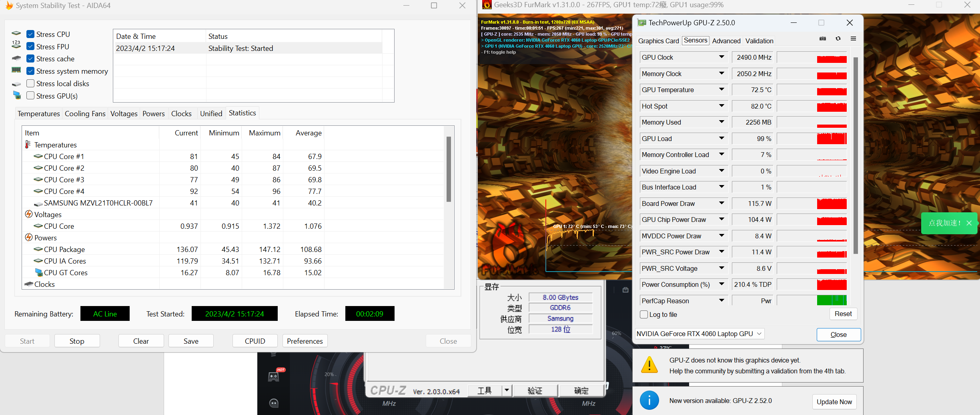Viewport: 980px width, 415px height.
Task: Click the Clear button in AIDA64
Action: [x=141, y=341]
